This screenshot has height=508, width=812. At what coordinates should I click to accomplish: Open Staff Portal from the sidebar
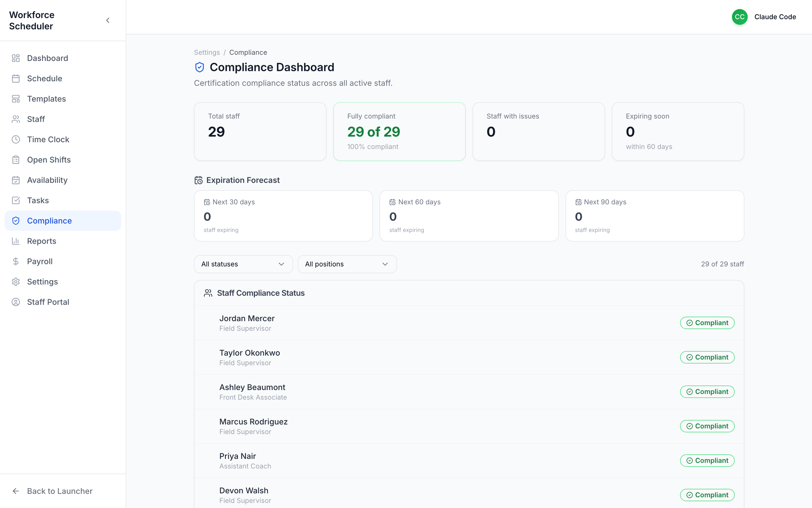point(63,302)
